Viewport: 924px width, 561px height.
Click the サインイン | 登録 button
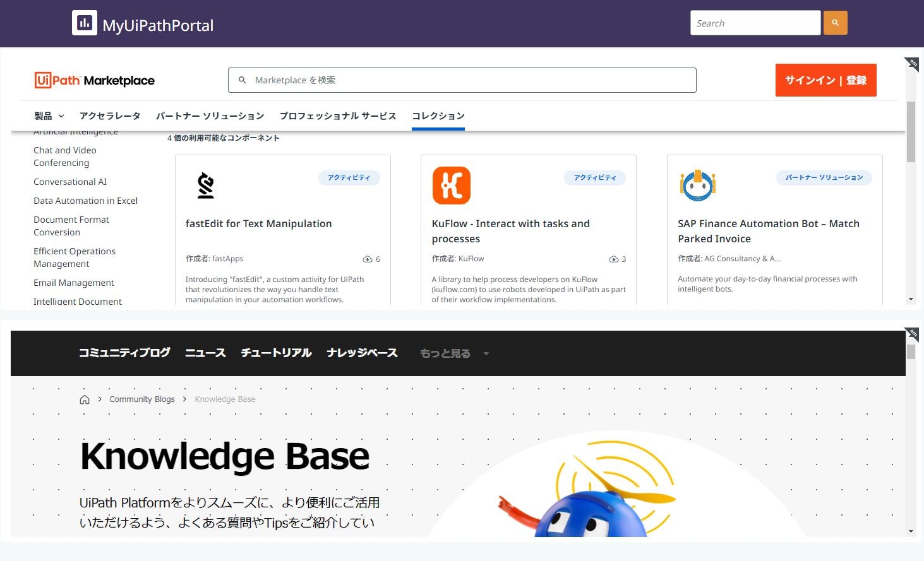click(825, 80)
